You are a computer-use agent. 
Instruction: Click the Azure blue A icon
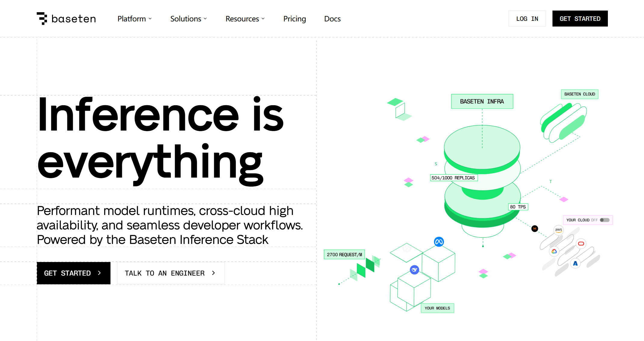point(575,264)
